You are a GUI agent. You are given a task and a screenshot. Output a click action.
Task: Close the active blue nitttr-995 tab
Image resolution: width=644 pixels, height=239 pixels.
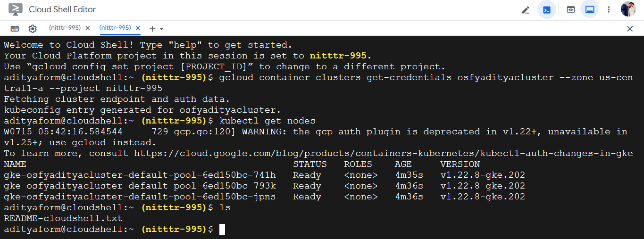point(138,28)
